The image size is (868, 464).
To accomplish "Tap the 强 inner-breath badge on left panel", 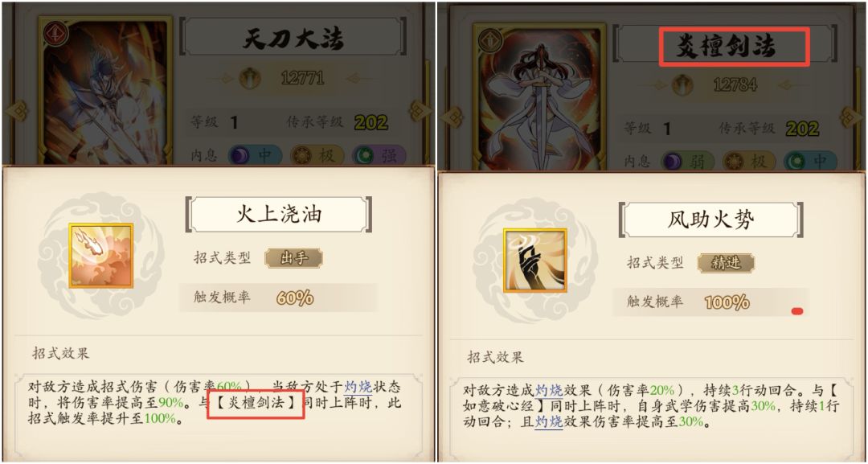I will tap(381, 155).
